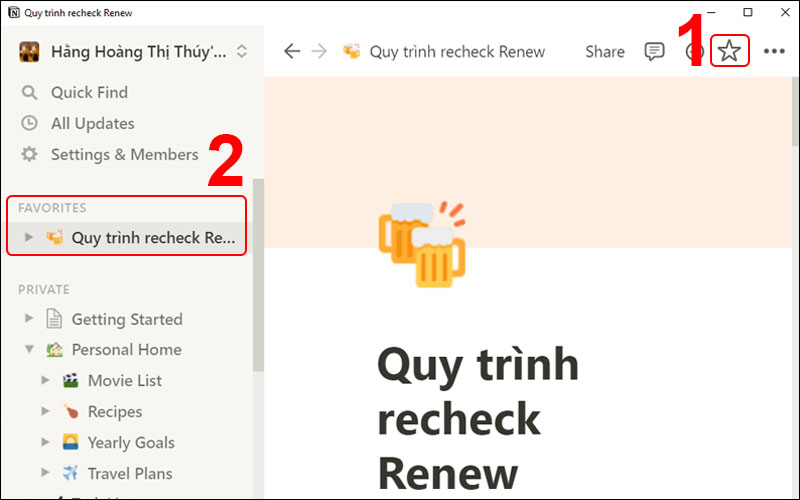Open the Personal Home page
This screenshot has height=500, width=800.
pos(128,349)
